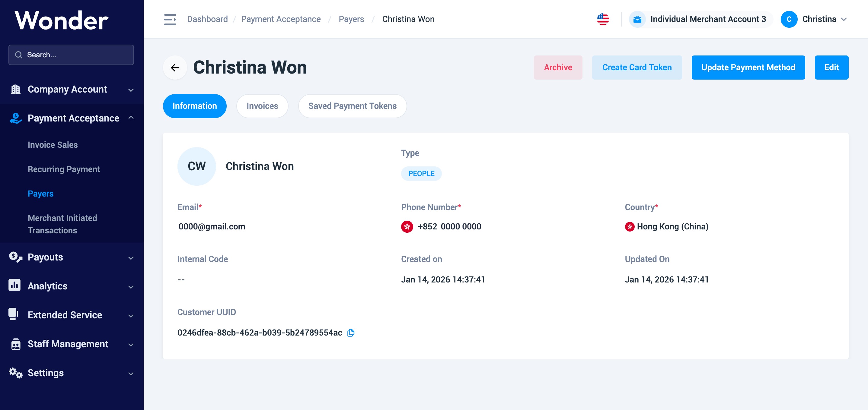Click the US flag language icon
This screenshot has height=410, width=868.
click(602, 19)
